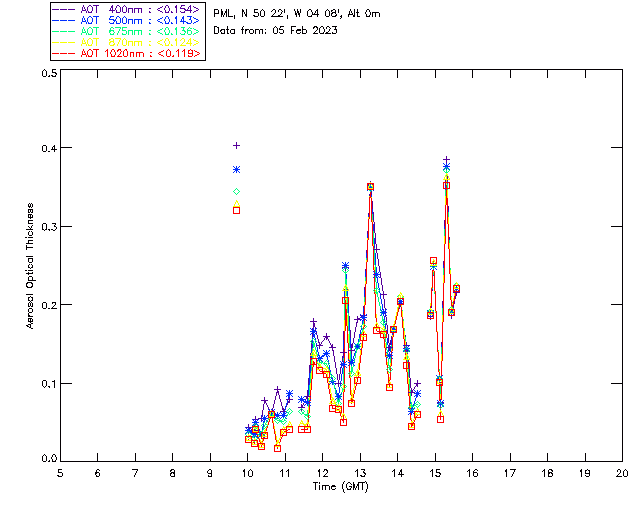Click the x-axis tick label 9
640x512 pixels.
(210, 473)
